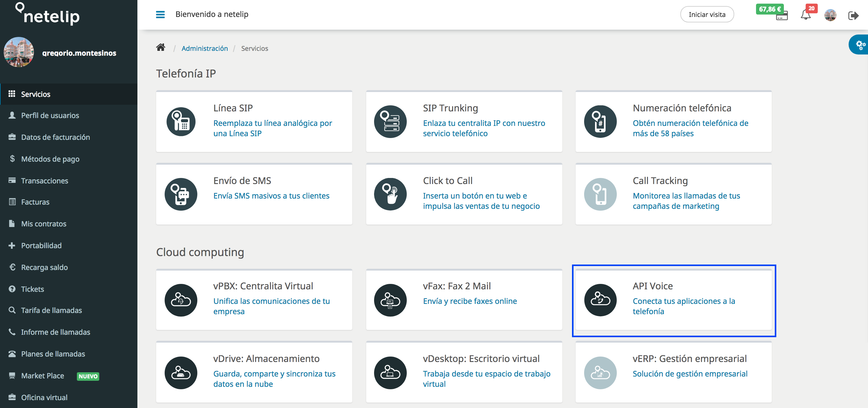
Task: Click the vERP cloud icon
Action: click(600, 373)
